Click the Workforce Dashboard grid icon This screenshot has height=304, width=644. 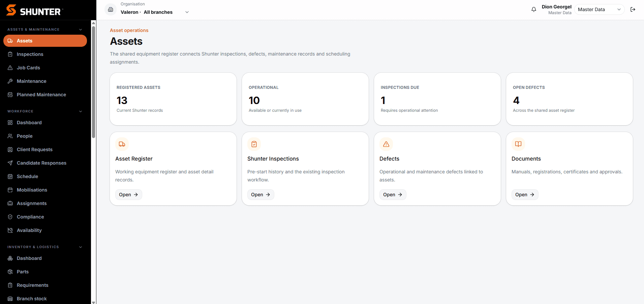point(10,123)
